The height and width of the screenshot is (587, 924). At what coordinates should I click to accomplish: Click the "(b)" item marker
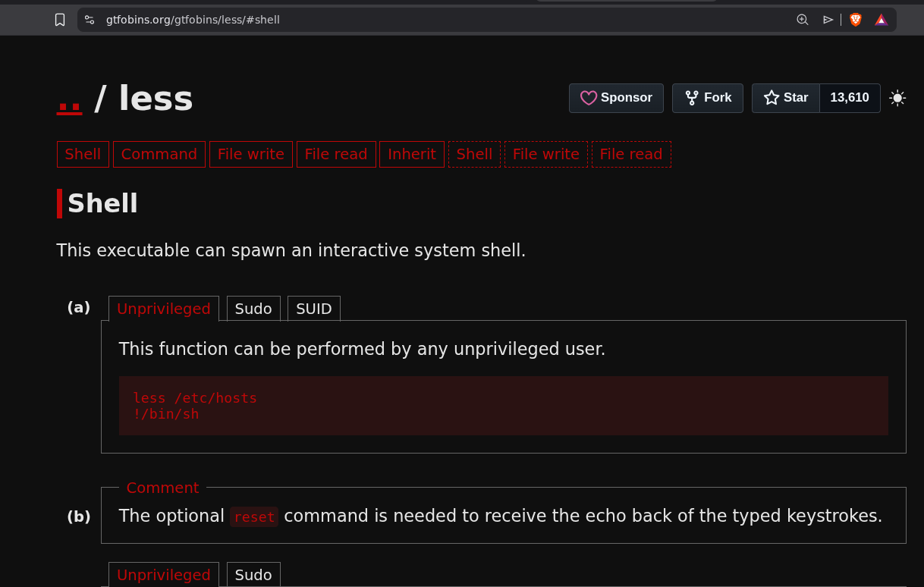(x=79, y=516)
